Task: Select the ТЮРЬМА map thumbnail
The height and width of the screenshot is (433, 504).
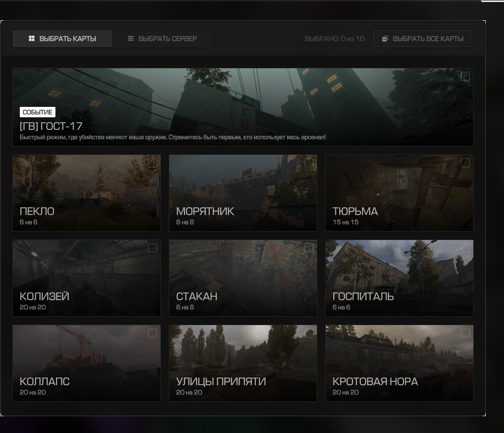Action: [400, 192]
